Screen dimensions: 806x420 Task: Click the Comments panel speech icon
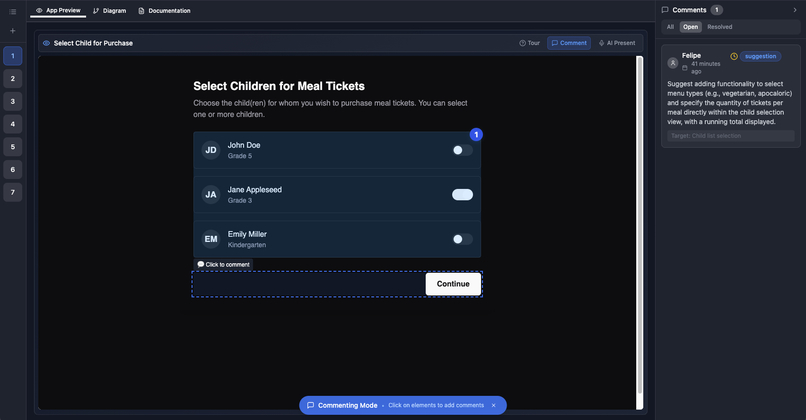pos(665,10)
